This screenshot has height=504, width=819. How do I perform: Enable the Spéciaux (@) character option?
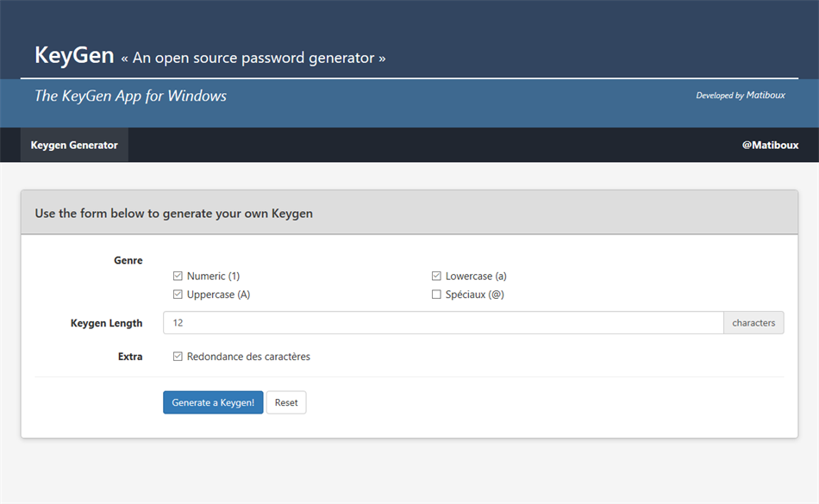(x=436, y=294)
